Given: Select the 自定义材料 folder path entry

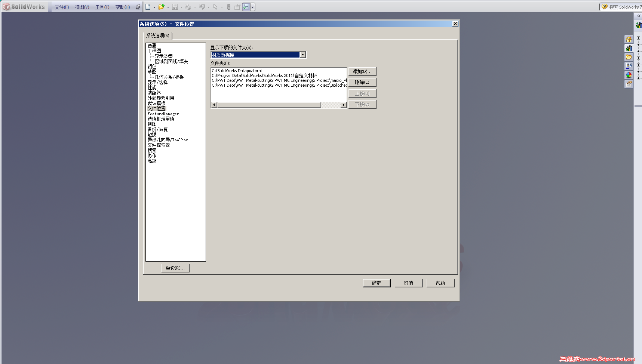Looking at the screenshot, I should tap(264, 75).
